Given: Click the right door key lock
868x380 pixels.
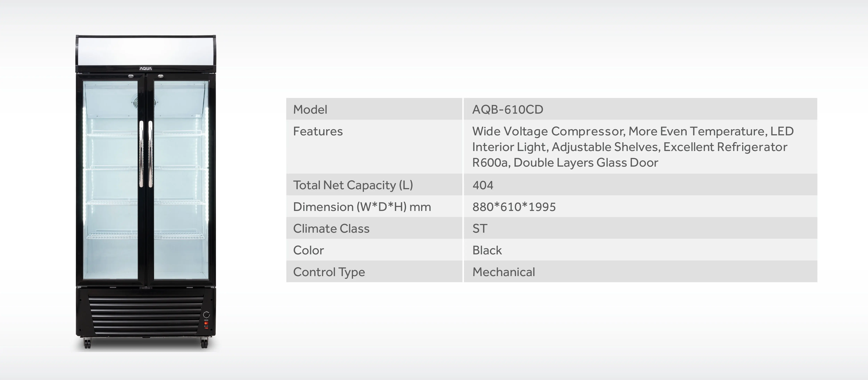Looking at the screenshot, I should (x=160, y=76).
